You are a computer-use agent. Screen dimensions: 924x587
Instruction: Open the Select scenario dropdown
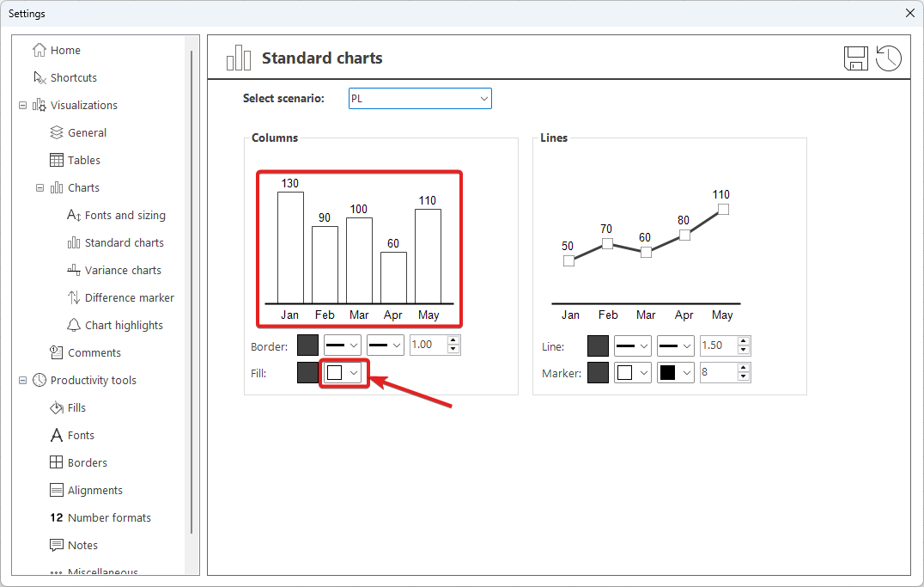tap(420, 99)
